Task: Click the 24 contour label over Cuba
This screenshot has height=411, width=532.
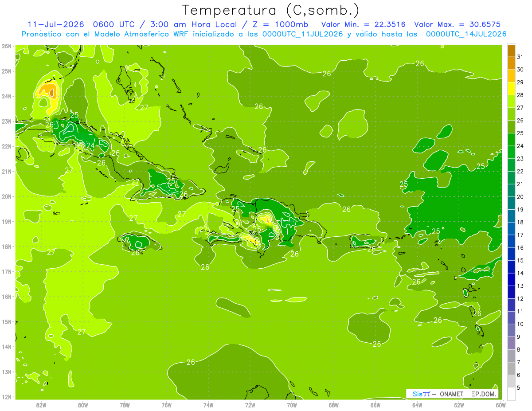Action: pyautogui.click(x=90, y=145)
